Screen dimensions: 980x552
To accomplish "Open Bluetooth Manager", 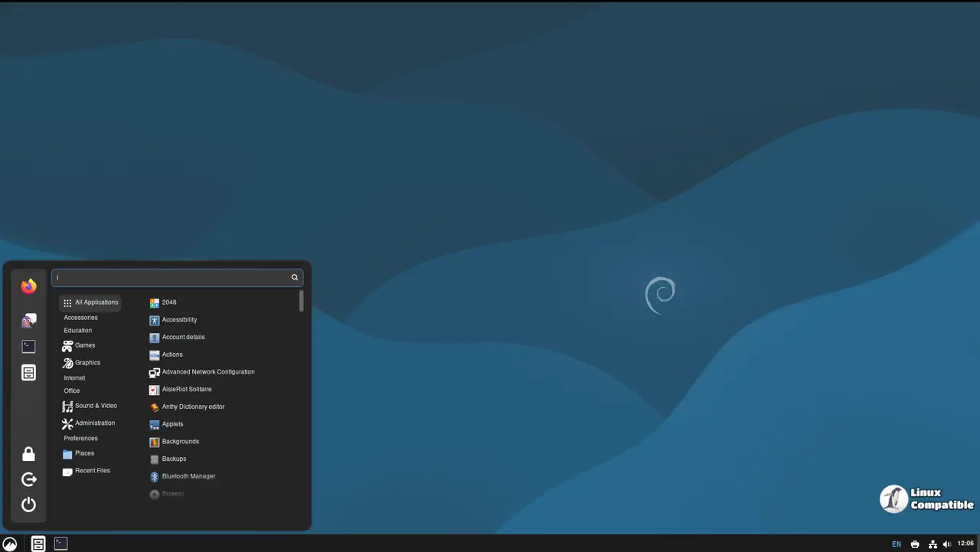I will [188, 475].
